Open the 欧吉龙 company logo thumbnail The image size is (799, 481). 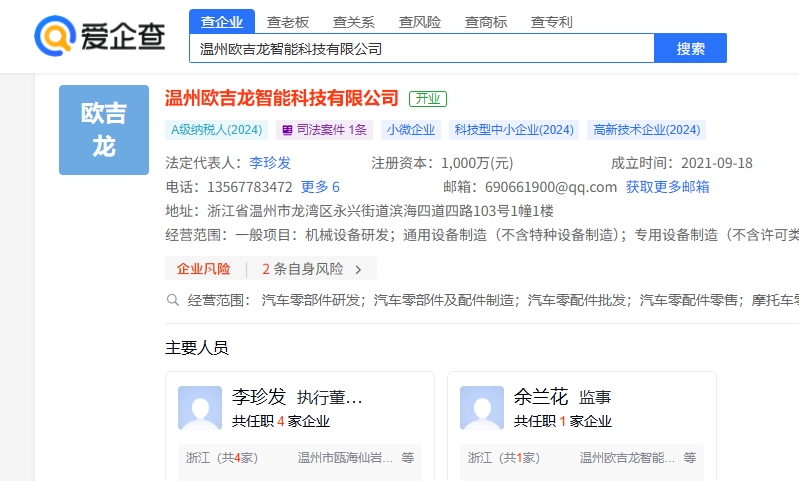tap(104, 130)
